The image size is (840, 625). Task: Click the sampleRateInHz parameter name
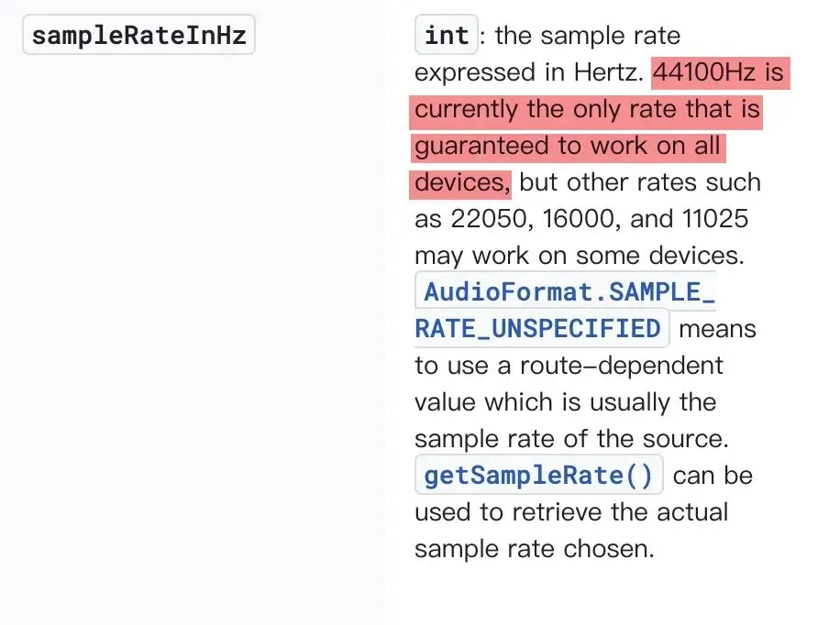point(138,37)
